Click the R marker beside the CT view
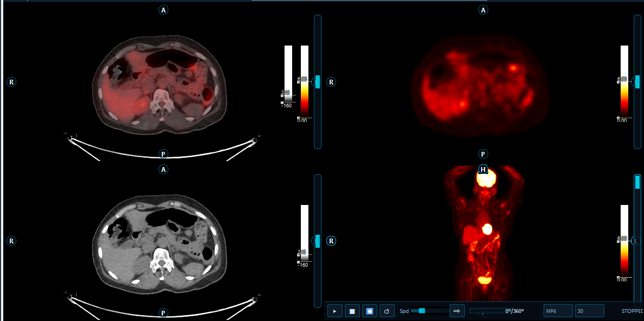The height and width of the screenshot is (321, 644). [11, 241]
